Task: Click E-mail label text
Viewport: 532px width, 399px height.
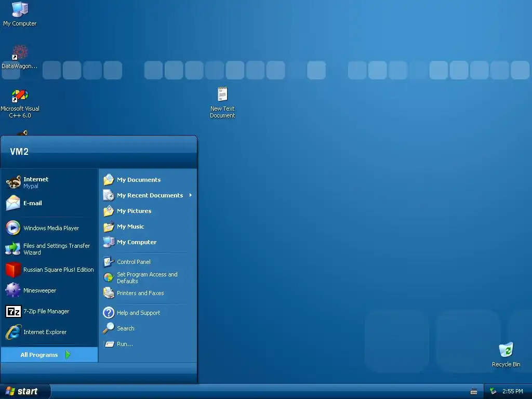Action: [x=33, y=203]
